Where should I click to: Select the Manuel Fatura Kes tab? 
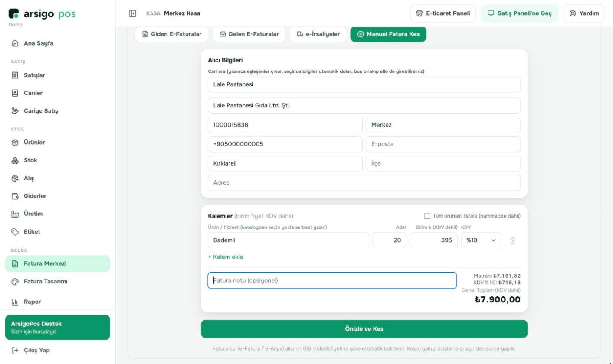click(388, 34)
